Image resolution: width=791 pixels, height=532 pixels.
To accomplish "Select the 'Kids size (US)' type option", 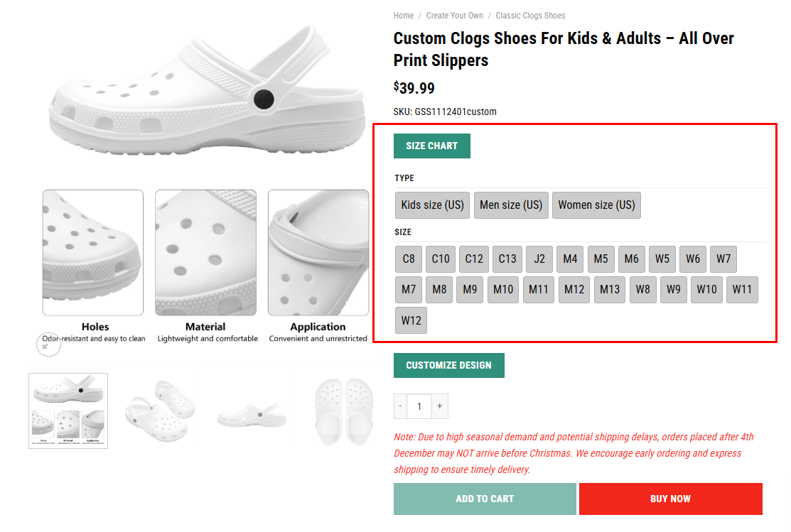I will pyautogui.click(x=431, y=205).
